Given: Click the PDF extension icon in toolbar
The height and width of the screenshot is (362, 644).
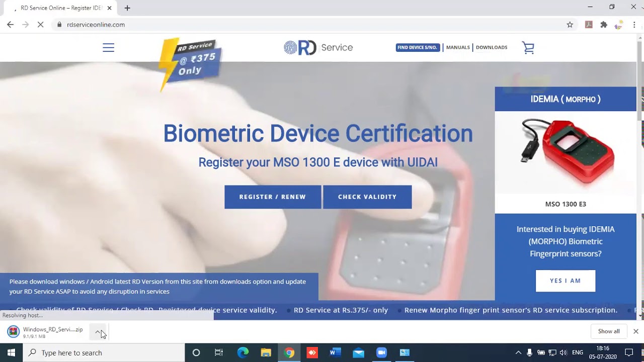Looking at the screenshot, I should point(589,25).
